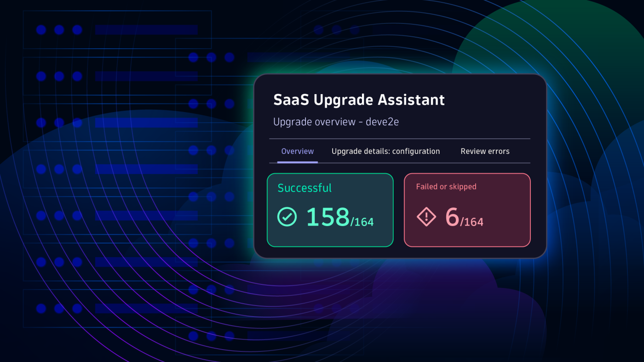The height and width of the screenshot is (362, 644).
Task: Click the red warning diamond icon
Action: (426, 217)
